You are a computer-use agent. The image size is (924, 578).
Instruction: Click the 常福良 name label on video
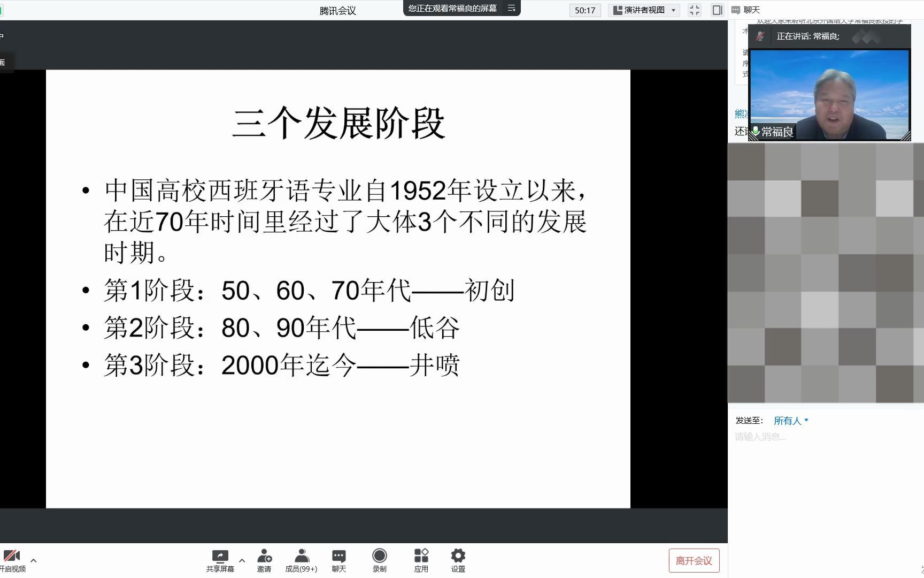(x=777, y=132)
